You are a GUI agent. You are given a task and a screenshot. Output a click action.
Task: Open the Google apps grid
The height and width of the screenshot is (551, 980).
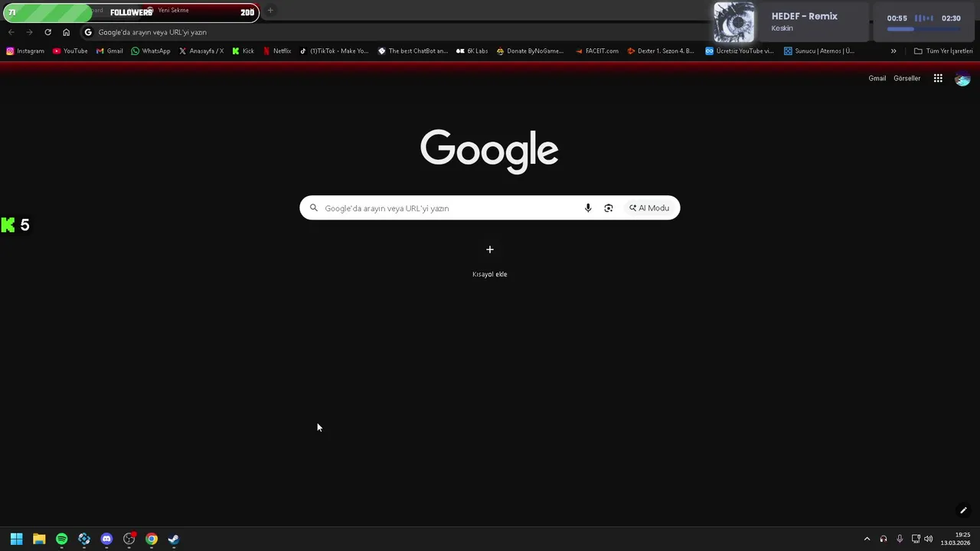point(938,78)
